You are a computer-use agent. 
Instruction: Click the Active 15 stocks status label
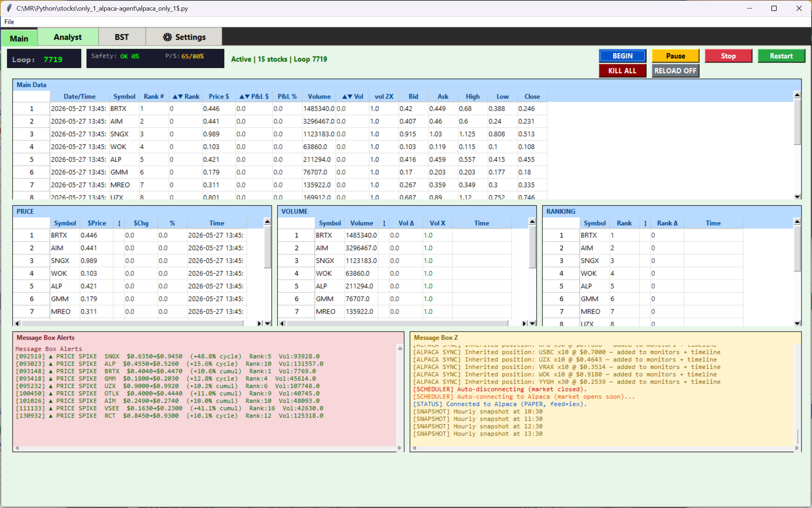click(x=279, y=59)
